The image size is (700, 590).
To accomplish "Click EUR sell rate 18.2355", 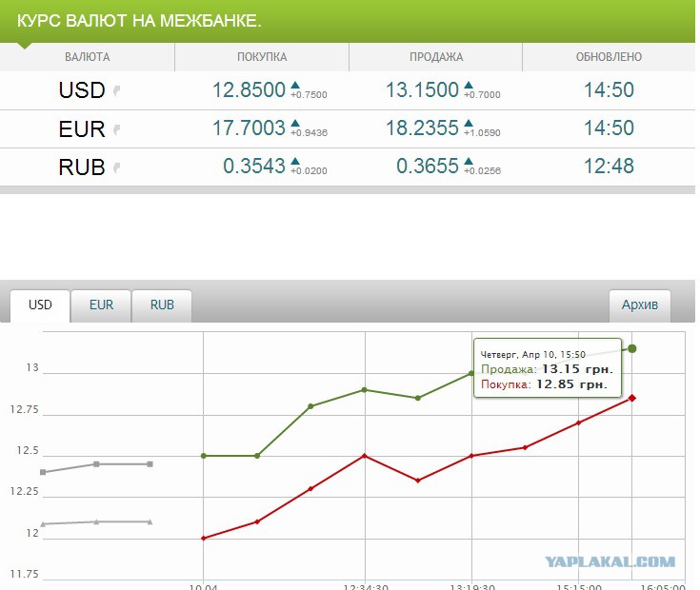I will (x=422, y=128).
